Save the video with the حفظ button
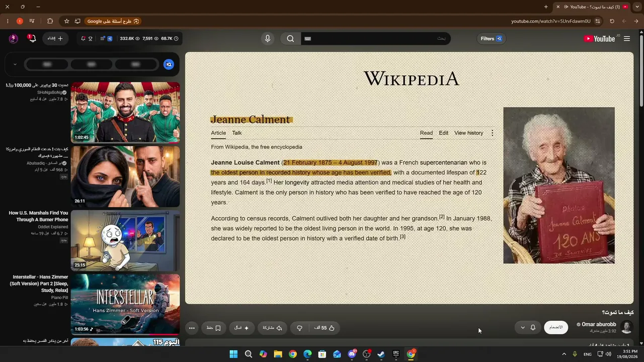 [x=213, y=328]
